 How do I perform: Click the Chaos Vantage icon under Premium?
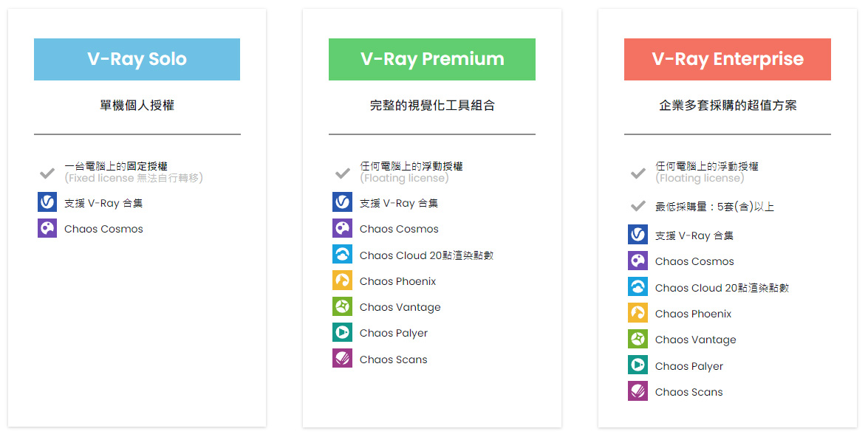pyautogui.click(x=342, y=306)
